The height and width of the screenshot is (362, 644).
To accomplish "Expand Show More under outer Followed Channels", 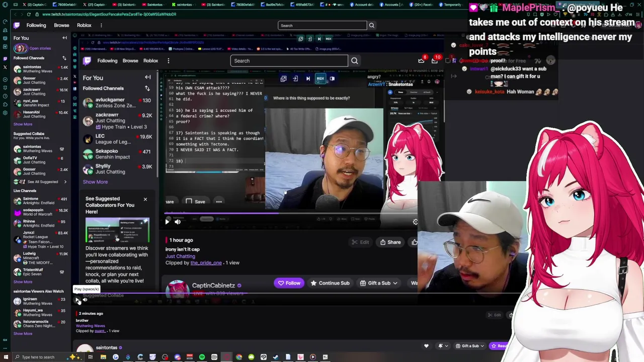I will [x=23, y=124].
